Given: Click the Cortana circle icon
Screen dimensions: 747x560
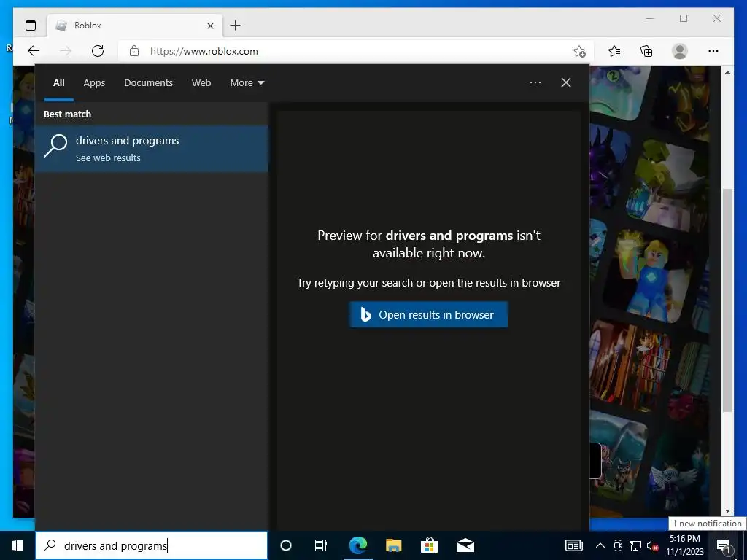Looking at the screenshot, I should (286, 545).
